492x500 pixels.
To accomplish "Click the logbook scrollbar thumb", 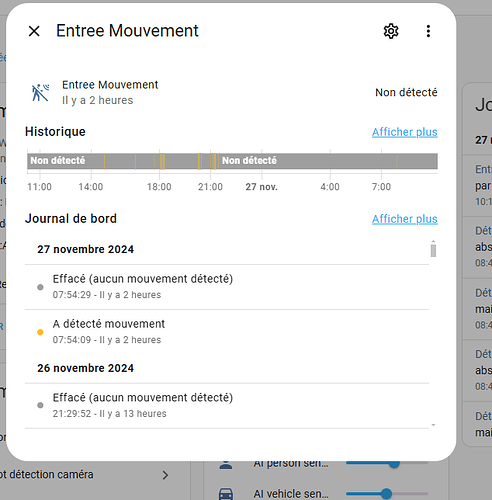I will coord(433,251).
